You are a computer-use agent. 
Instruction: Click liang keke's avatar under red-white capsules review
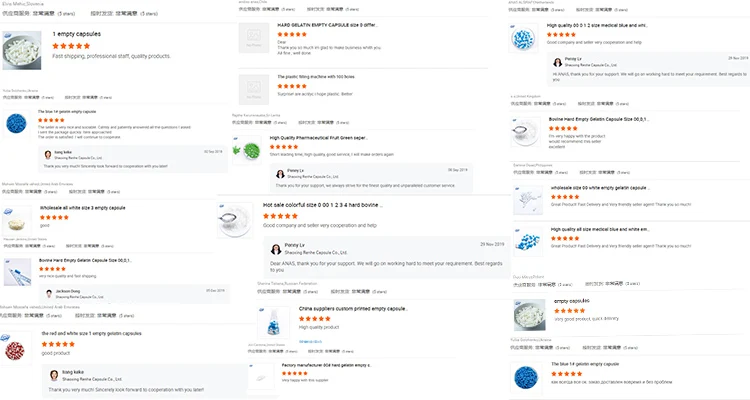point(53,375)
